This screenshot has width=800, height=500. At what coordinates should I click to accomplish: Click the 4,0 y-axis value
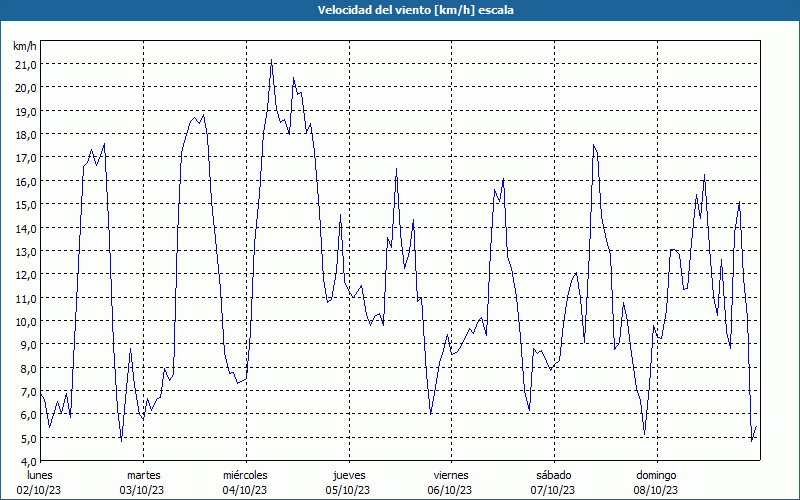pos(28,461)
